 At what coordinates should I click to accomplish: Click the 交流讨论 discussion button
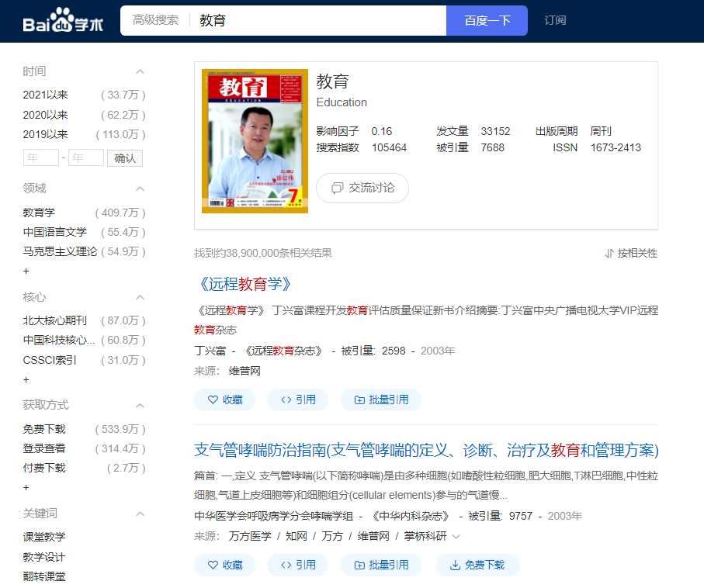point(362,188)
